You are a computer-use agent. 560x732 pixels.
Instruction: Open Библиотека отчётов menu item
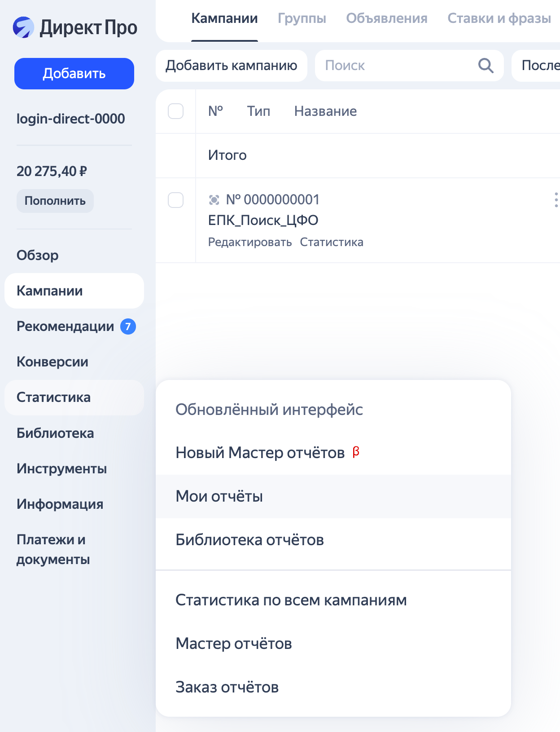pos(249,540)
